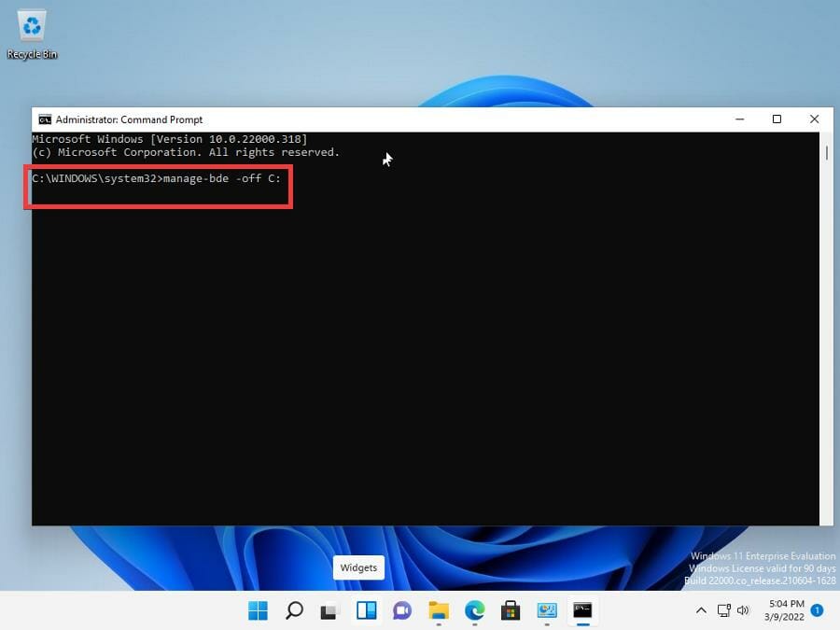Viewport: 840px width, 630px height.
Task: Open Windows Search
Action: tap(294, 611)
